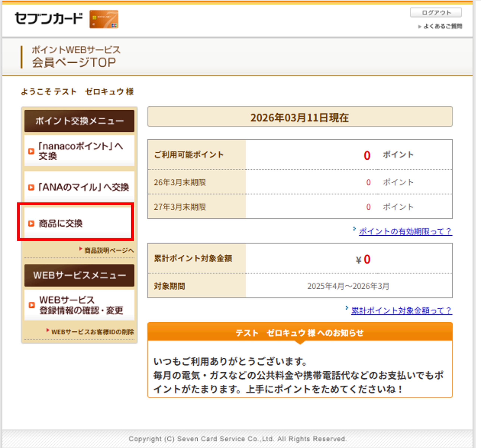Screen dimensions: 481x448
Task: Click the ￥0 cumulative amount value
Action: [363, 259]
